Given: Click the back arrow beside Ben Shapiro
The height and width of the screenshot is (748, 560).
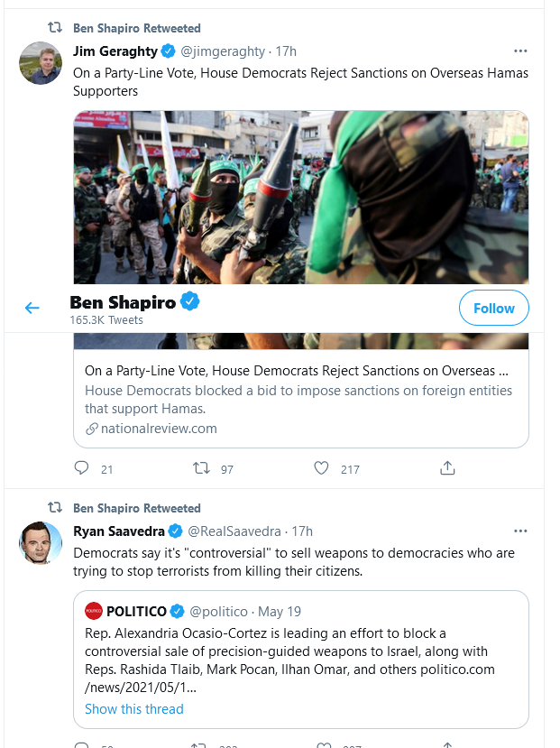Looking at the screenshot, I should 32,309.
